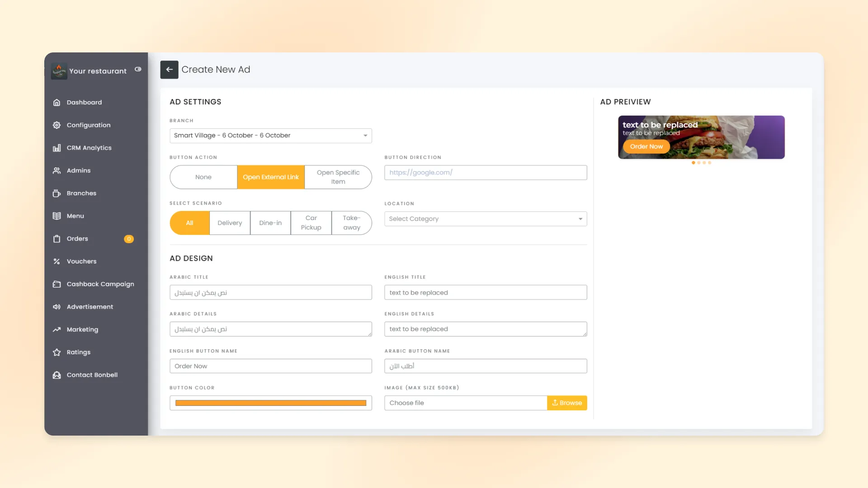Viewport: 868px width, 488px height.
Task: Click the last carousel dot in preview
Action: click(x=710, y=163)
